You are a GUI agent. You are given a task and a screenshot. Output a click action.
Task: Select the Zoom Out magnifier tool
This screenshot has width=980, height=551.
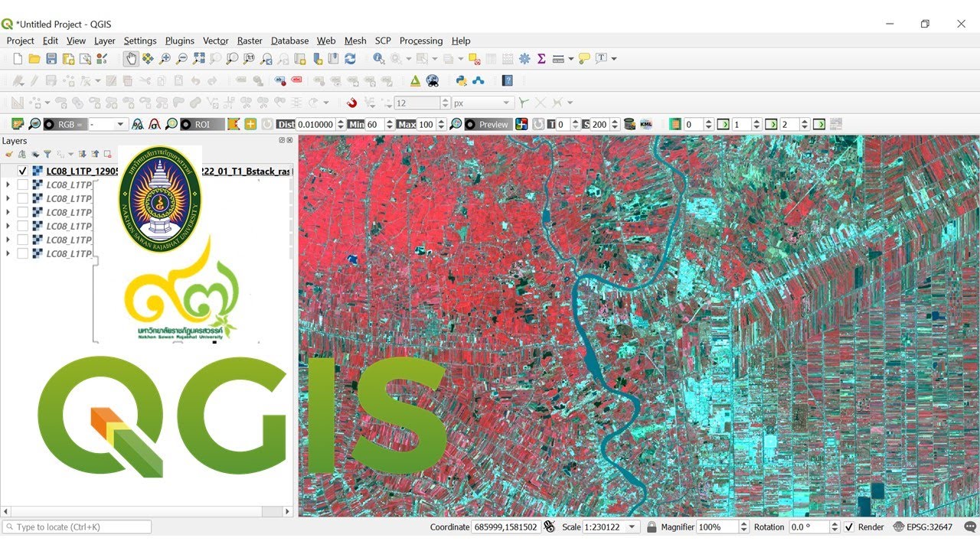[181, 59]
